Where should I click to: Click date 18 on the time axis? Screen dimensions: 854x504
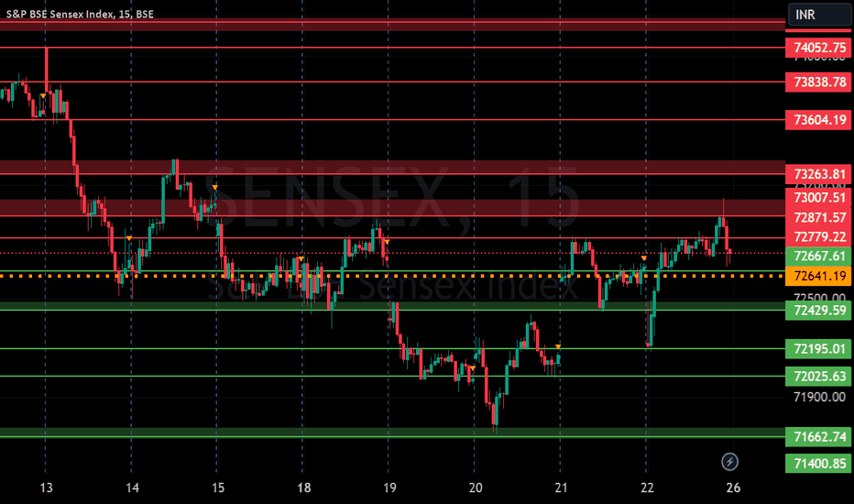[303, 488]
